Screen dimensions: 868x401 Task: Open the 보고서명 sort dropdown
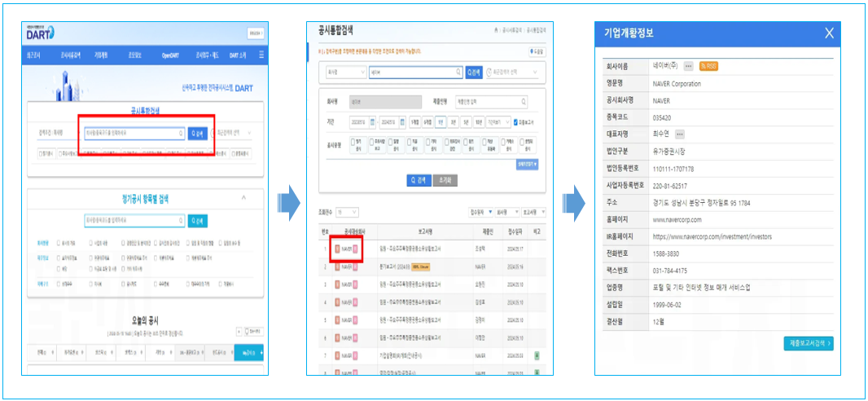tap(535, 212)
